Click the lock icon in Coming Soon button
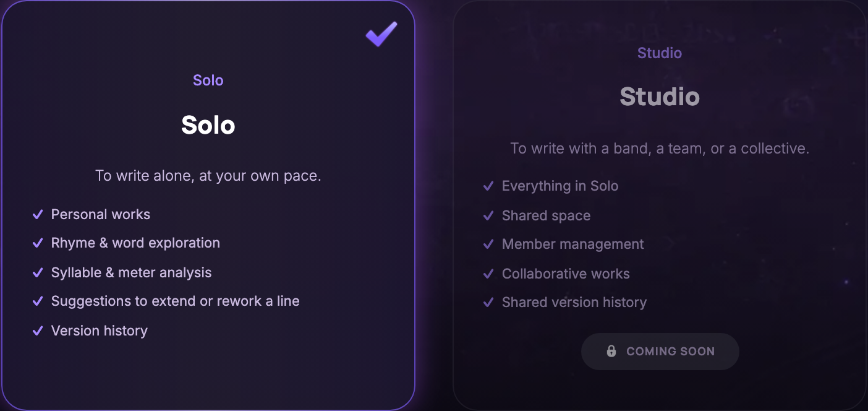This screenshot has height=411, width=868. tap(611, 351)
